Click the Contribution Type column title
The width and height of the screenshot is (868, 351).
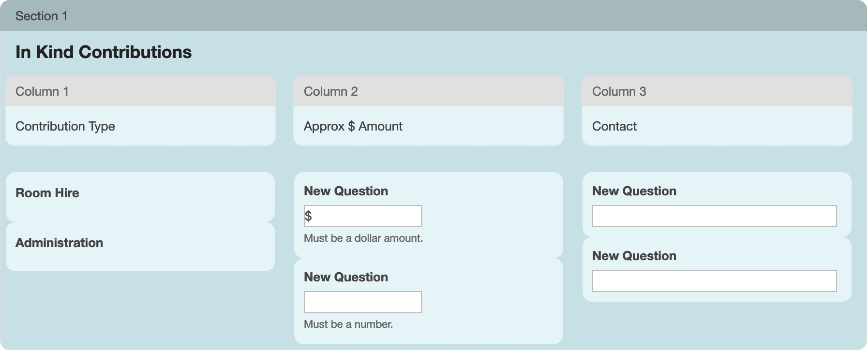65,126
